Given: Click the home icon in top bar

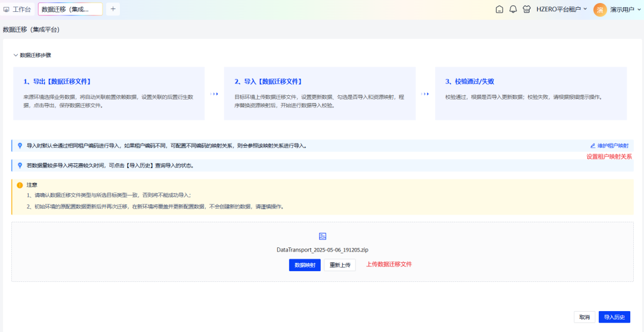Looking at the screenshot, I should [x=499, y=10].
